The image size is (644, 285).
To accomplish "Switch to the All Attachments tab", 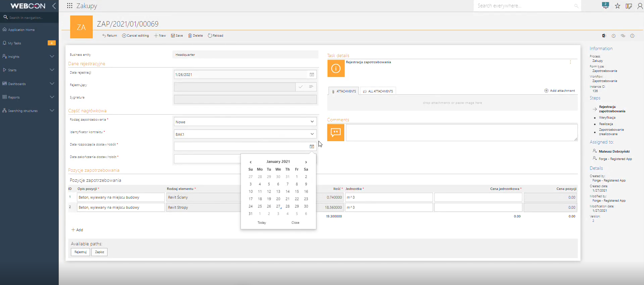I will (x=378, y=91).
